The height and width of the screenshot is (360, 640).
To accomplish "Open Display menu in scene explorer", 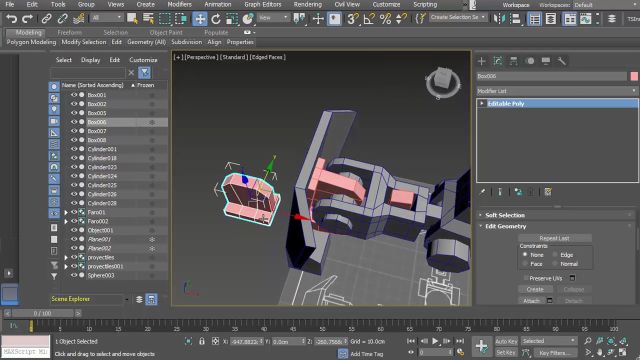I will [90, 60].
